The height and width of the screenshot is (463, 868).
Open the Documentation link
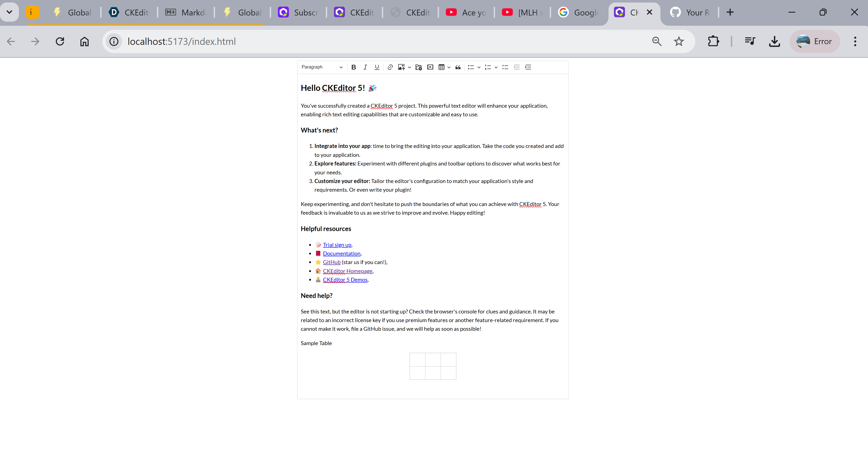coord(341,253)
